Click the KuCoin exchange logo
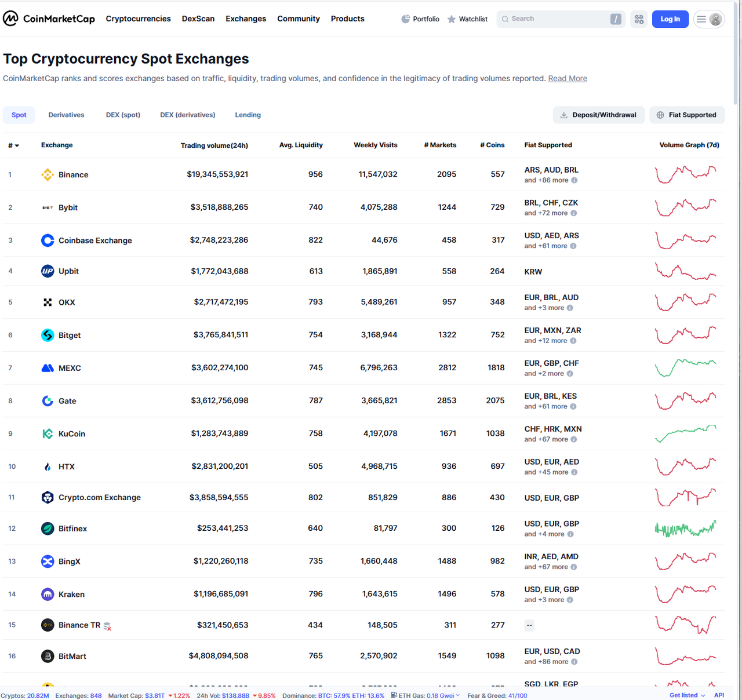Viewport: 742px width, 700px height. tap(48, 433)
